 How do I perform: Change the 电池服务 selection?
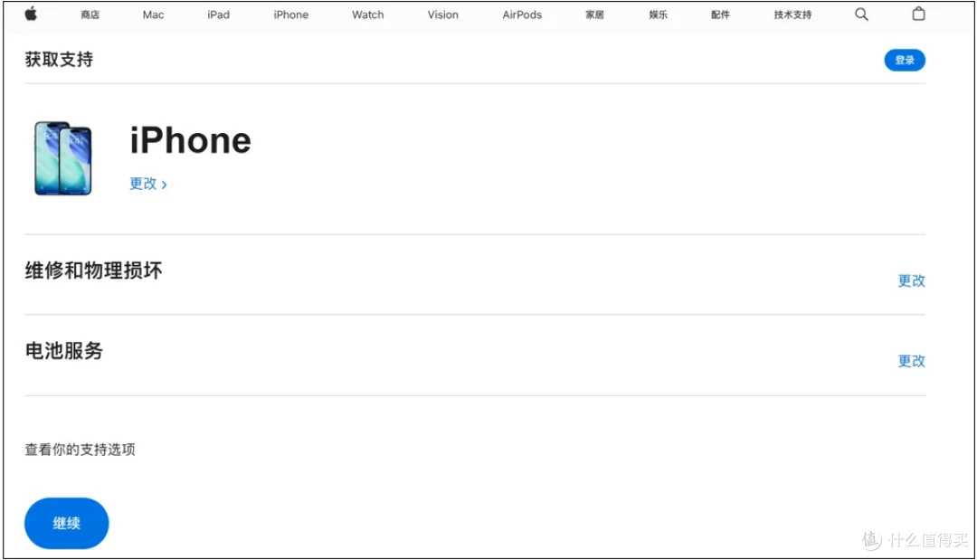(911, 361)
